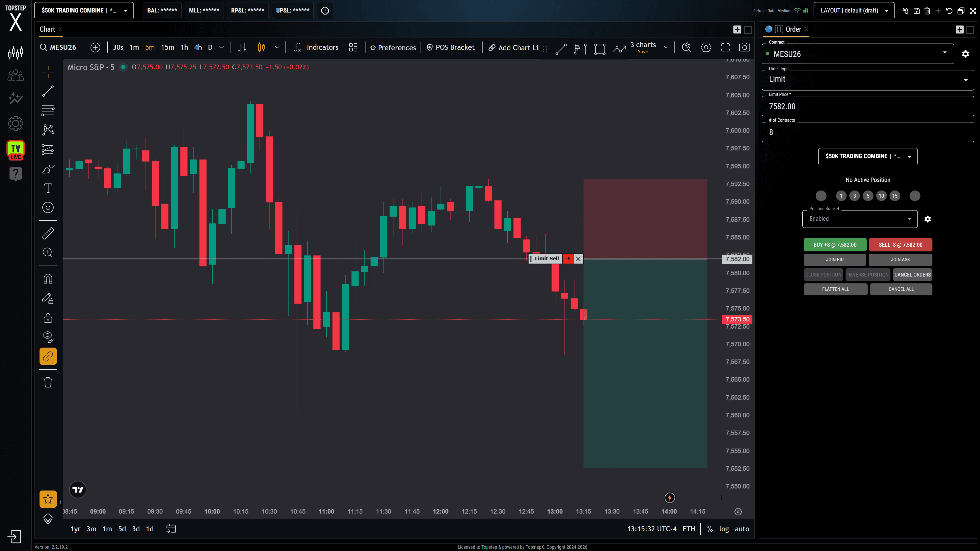This screenshot has height=551, width=980.
Task: Open the Position Bracket Enabled dropdown
Action: pos(860,219)
